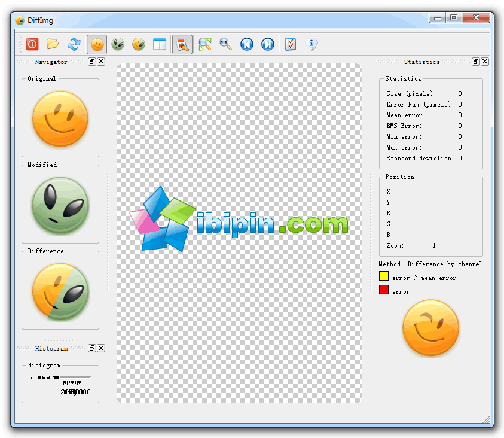This screenshot has height=438, width=504.
Task: Go to previous image pair
Action: 247,44
